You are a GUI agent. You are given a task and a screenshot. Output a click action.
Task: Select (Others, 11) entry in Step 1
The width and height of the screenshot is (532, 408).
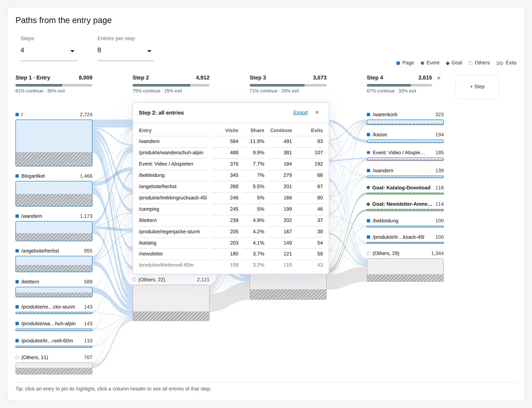pos(54,368)
